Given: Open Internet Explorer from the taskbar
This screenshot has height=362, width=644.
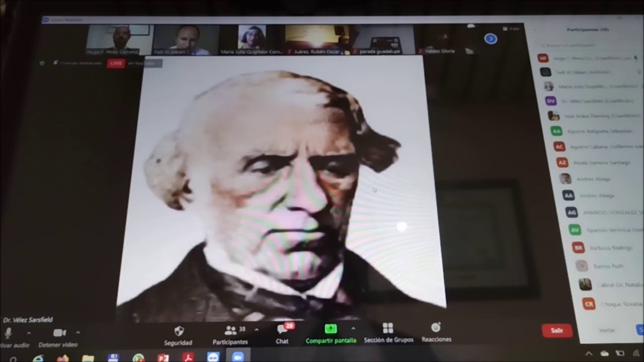Looking at the screenshot, I should 38,358.
